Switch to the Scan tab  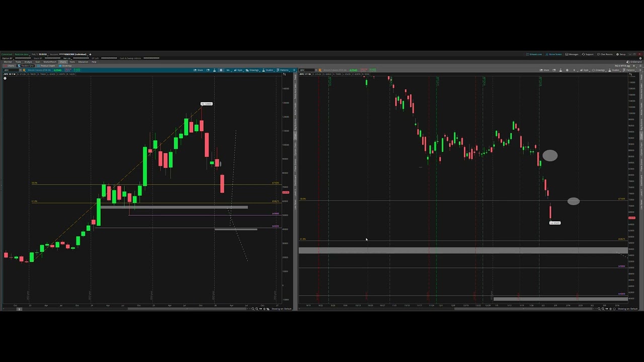(x=38, y=62)
